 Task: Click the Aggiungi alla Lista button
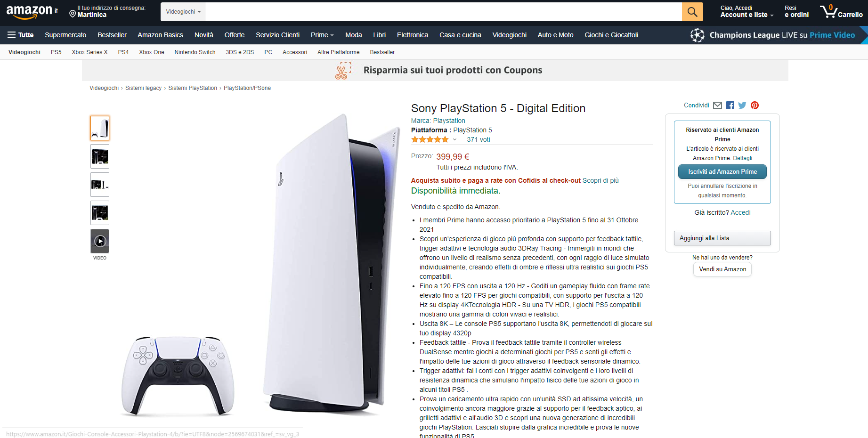(722, 238)
